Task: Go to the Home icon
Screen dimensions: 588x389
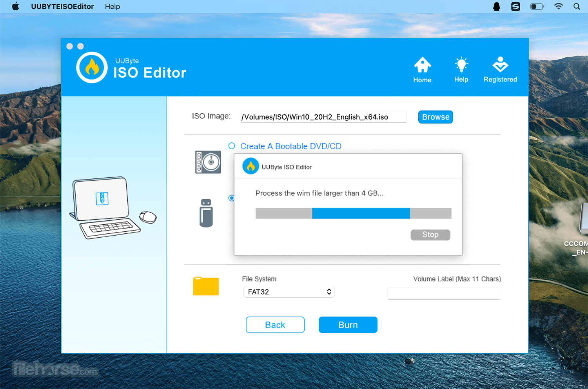Action: 422,65
